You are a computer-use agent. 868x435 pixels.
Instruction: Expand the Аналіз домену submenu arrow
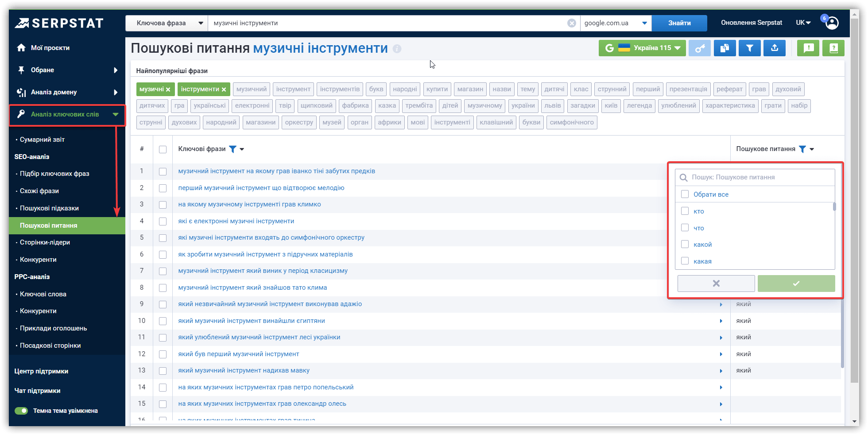pyautogui.click(x=116, y=92)
